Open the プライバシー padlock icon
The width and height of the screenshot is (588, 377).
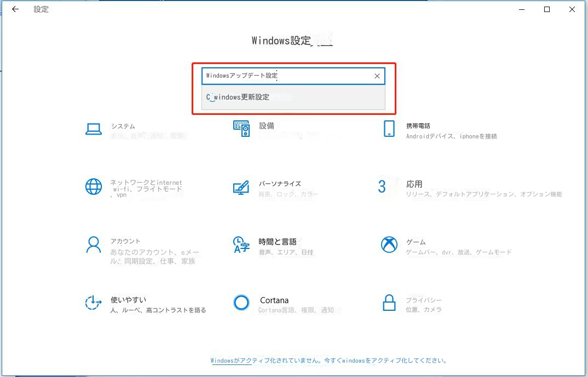(389, 303)
